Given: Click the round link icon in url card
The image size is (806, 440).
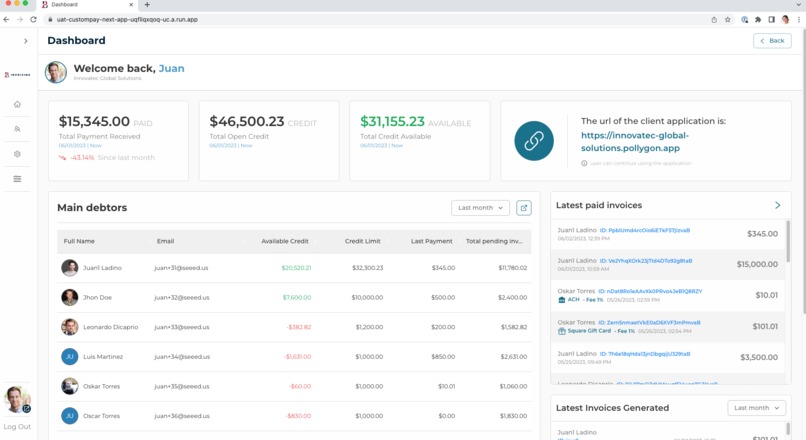Looking at the screenshot, I should (534, 141).
